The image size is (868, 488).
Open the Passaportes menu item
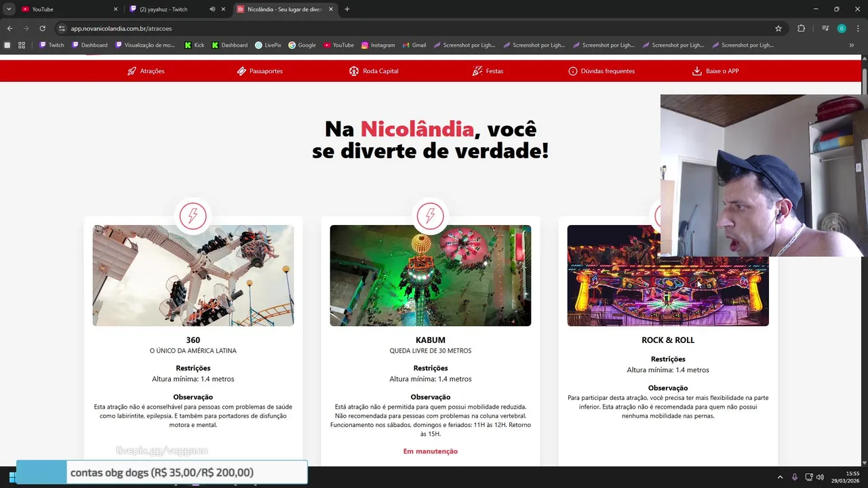tap(260, 71)
